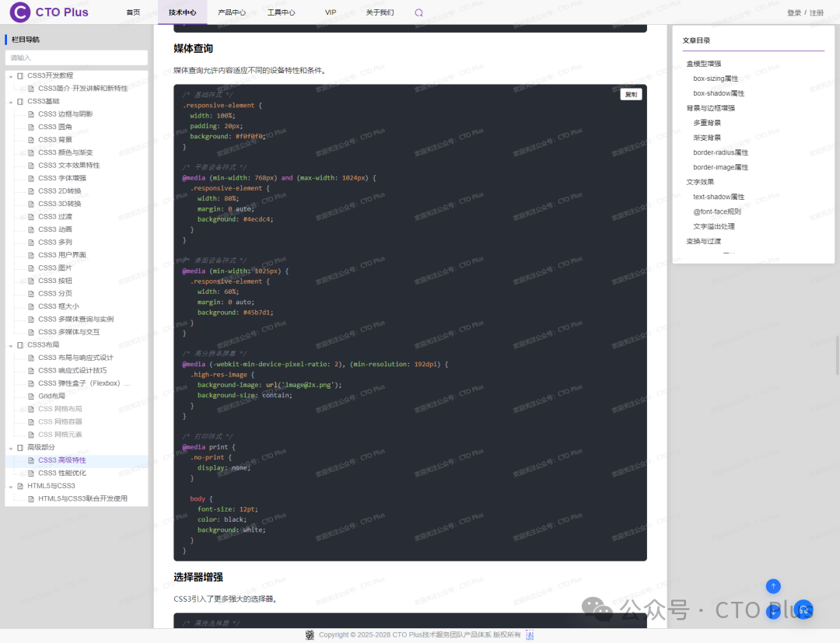Collapse the CSS3开发教程 tree node arrow
This screenshot has width=840, height=643.
(11, 76)
